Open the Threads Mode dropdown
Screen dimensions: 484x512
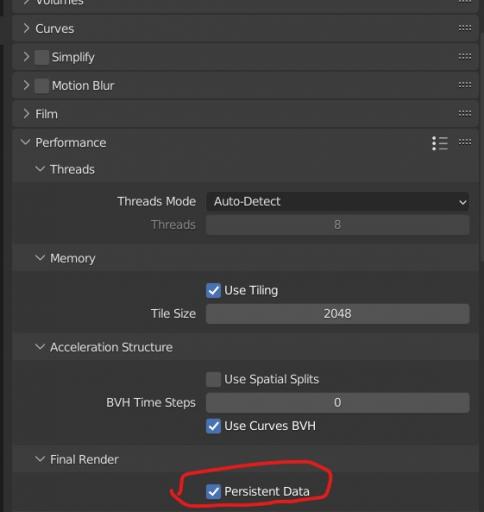click(337, 201)
